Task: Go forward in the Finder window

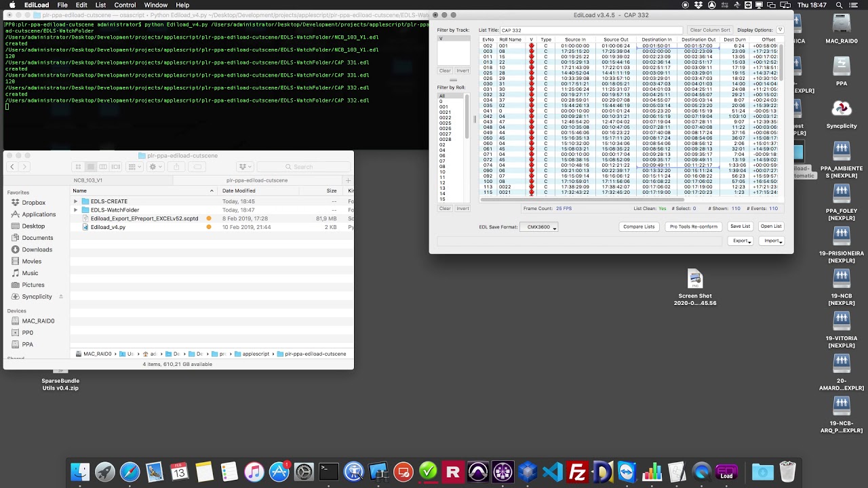Action: click(x=24, y=167)
